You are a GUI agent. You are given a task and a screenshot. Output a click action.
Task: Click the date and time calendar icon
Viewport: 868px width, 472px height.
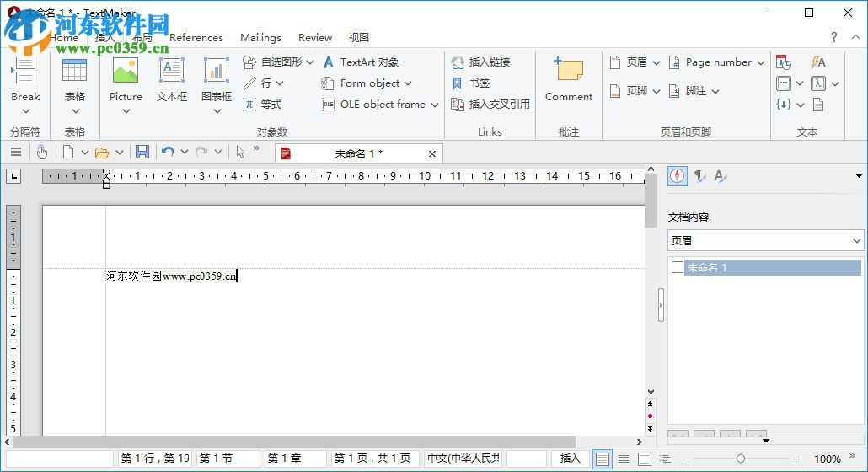coord(783,62)
